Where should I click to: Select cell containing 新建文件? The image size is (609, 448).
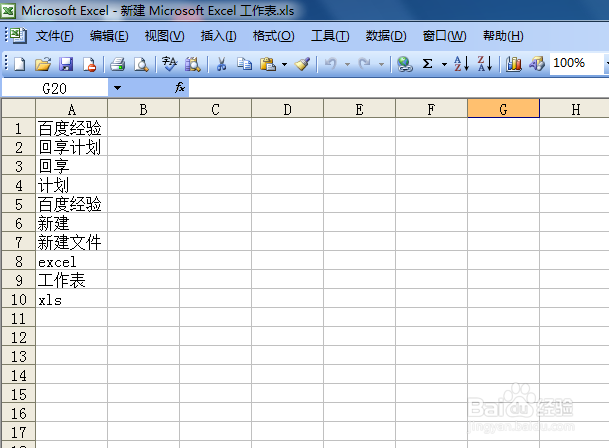click(71, 242)
